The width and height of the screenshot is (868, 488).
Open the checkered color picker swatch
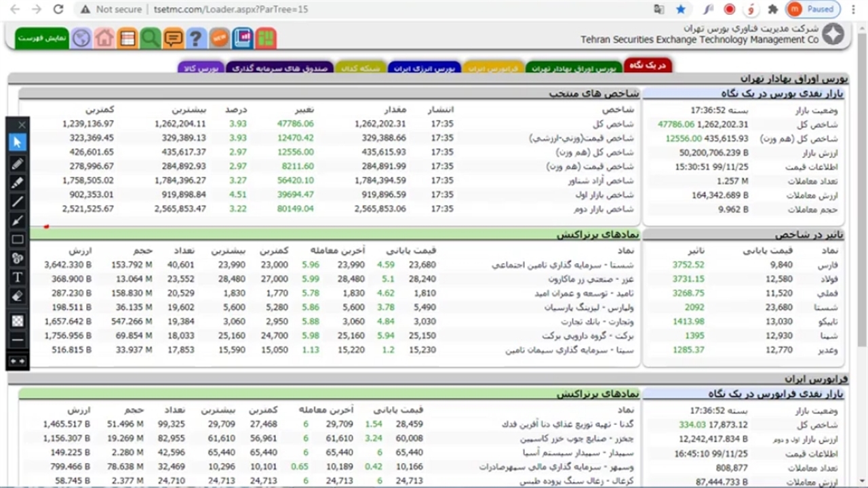tap(18, 321)
